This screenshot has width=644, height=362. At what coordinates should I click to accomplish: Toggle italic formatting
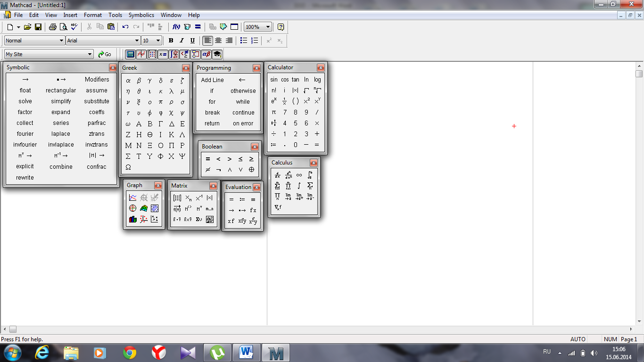[182, 41]
